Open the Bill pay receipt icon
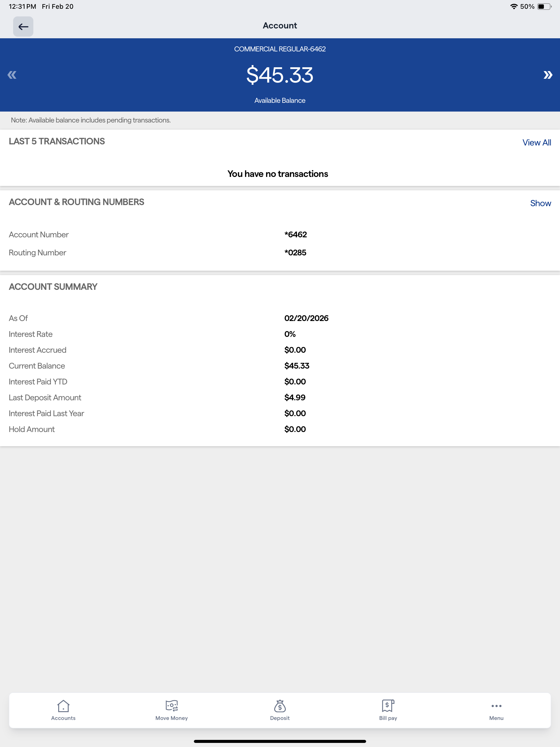This screenshot has height=747, width=560. click(388, 705)
